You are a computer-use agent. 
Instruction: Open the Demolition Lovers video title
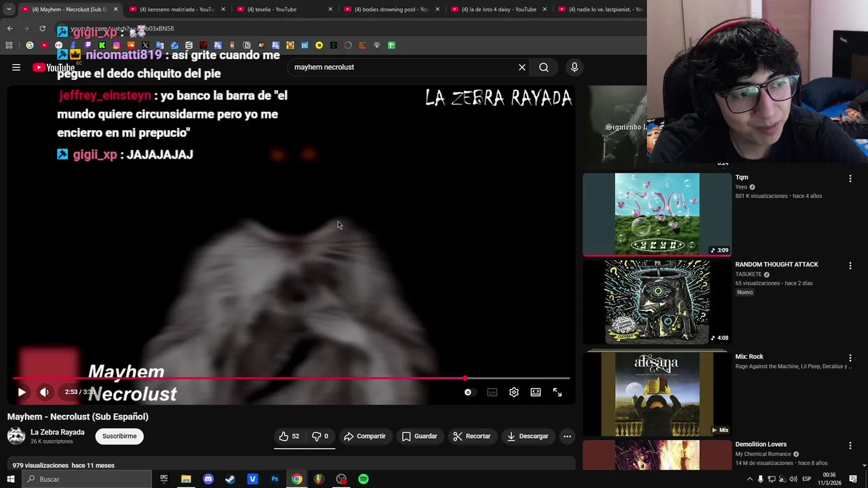click(x=761, y=444)
